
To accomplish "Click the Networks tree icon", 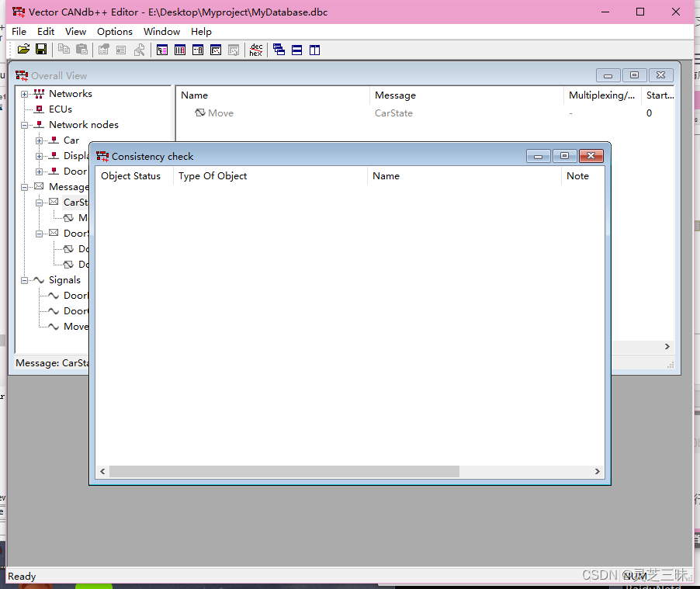I will 40,94.
